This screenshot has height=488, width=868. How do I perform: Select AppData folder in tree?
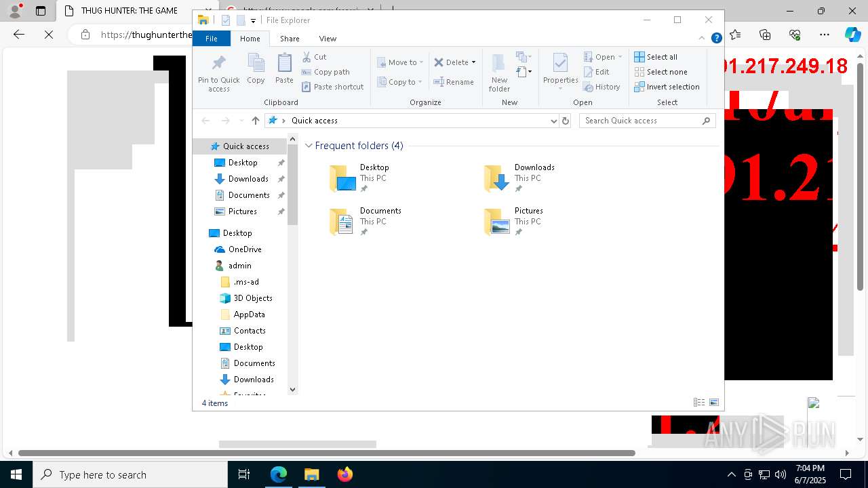coord(249,314)
